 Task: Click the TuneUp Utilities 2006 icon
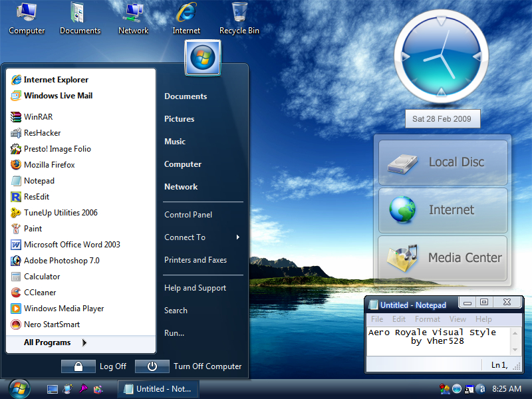point(16,212)
